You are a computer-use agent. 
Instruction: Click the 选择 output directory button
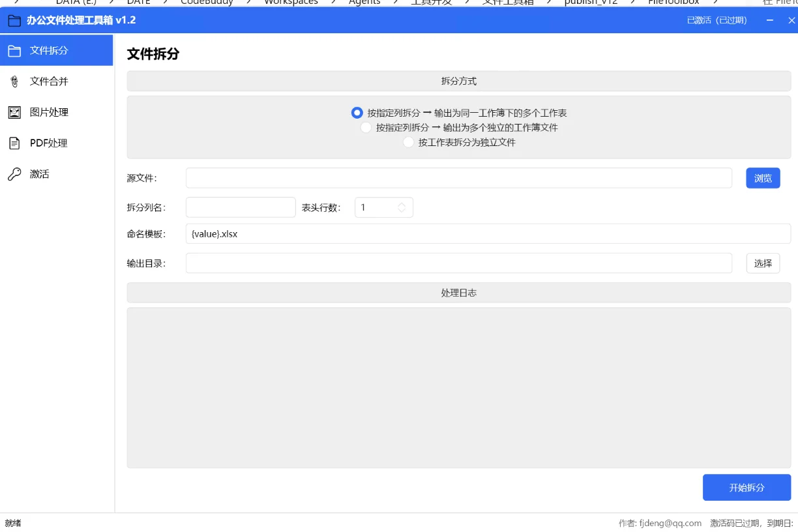pos(763,263)
